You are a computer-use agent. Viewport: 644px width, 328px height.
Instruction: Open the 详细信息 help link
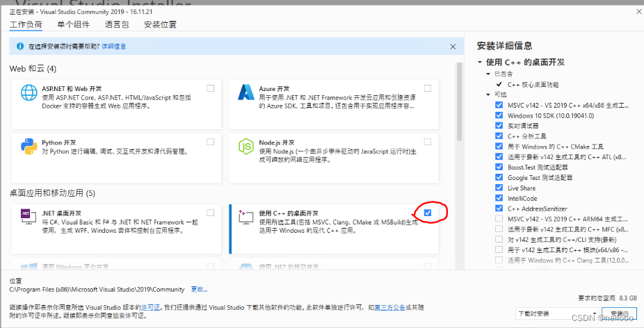(x=114, y=47)
